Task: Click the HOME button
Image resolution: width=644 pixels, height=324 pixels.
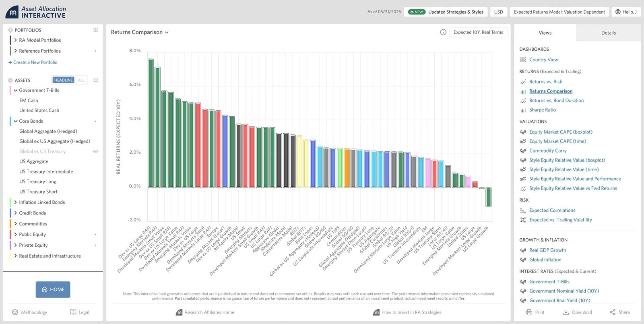Action: pyautogui.click(x=53, y=289)
